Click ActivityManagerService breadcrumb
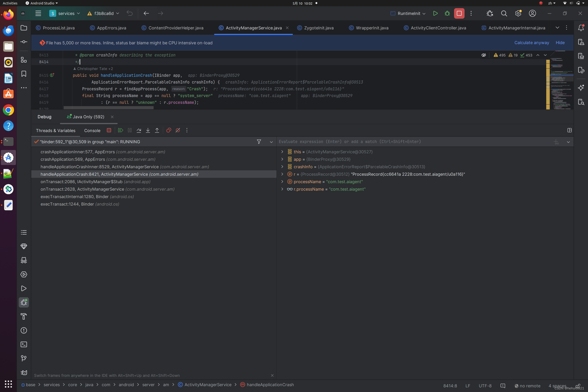Screen dimensions: 588x392 click(x=205, y=385)
